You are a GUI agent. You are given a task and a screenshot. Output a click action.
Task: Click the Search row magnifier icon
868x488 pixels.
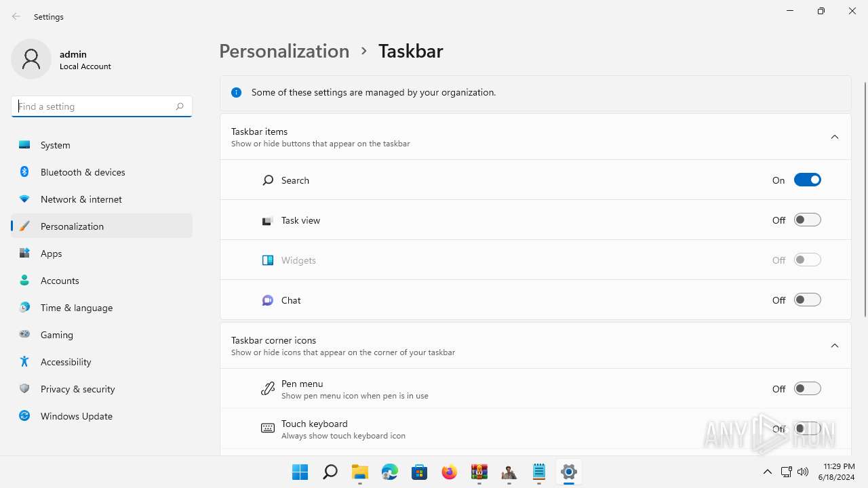point(268,180)
